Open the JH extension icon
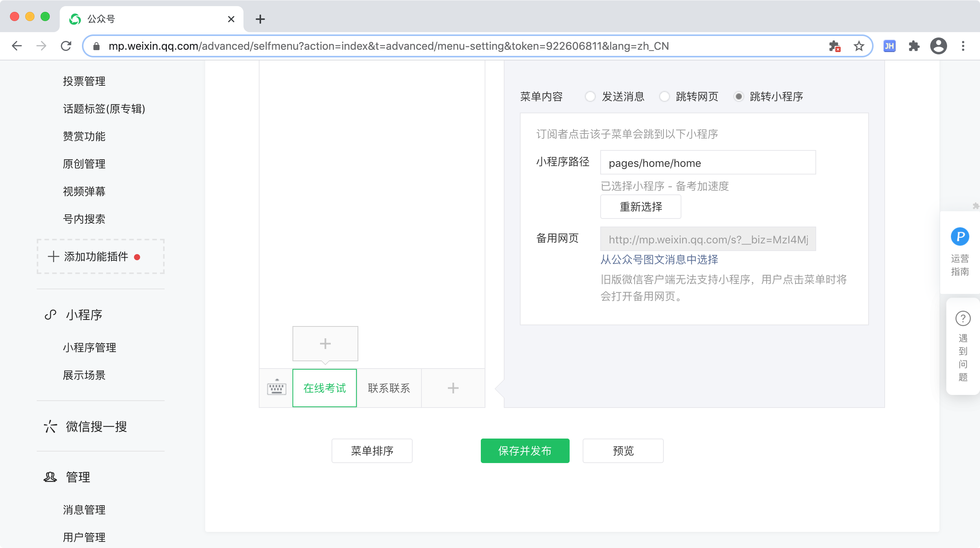 tap(889, 46)
